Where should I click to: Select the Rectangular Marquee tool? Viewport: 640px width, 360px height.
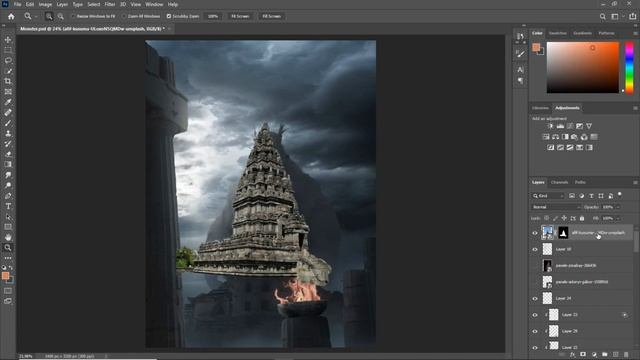click(8, 50)
